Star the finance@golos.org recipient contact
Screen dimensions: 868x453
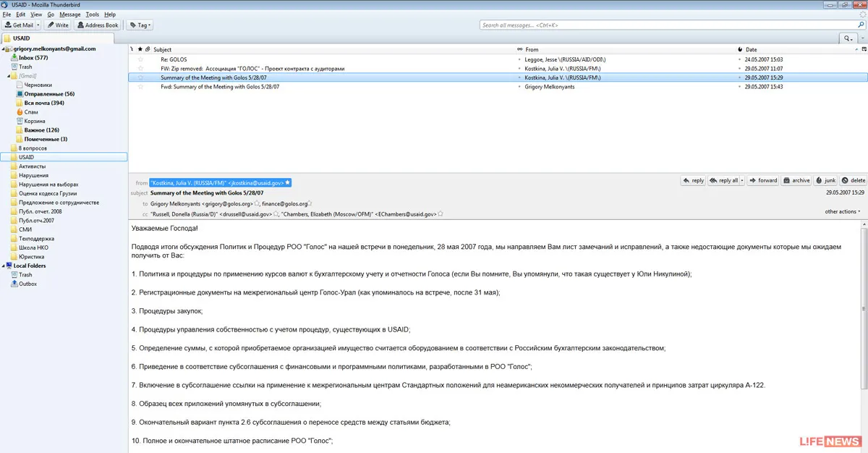pos(310,204)
